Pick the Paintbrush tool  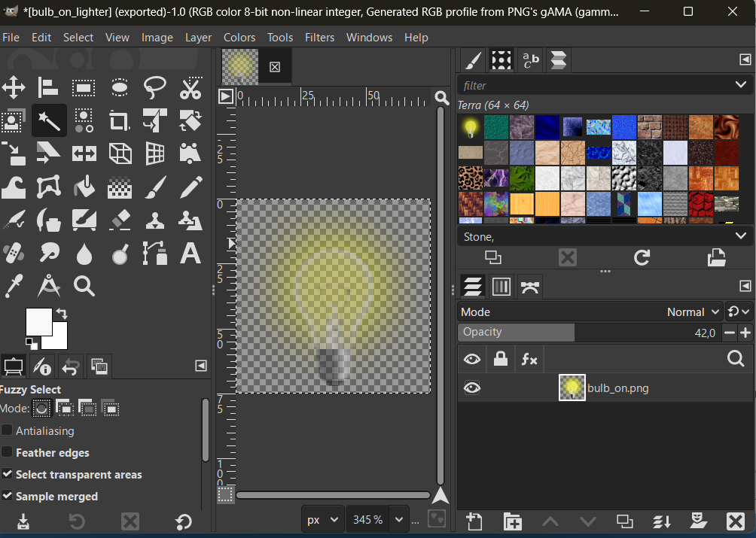pyautogui.click(x=155, y=187)
